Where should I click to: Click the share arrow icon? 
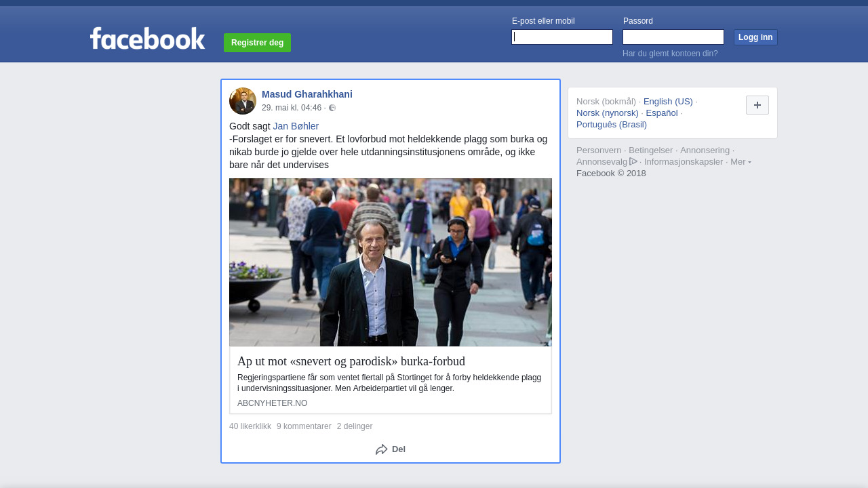click(x=382, y=449)
